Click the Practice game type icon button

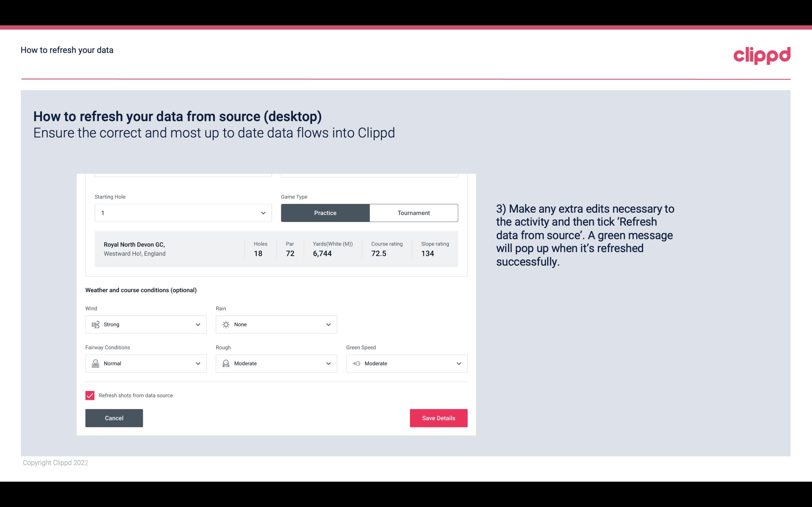point(325,213)
